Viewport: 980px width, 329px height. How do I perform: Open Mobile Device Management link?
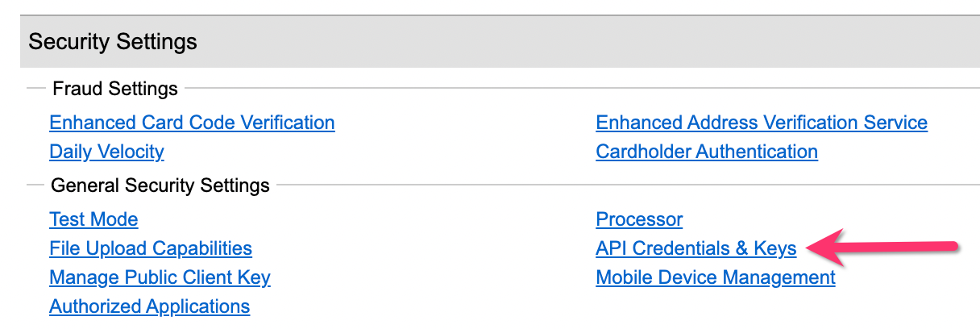[716, 277]
